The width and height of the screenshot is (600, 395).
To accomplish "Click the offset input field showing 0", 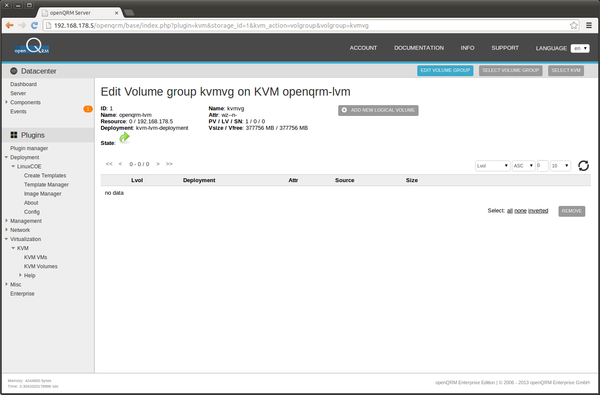I will point(542,166).
